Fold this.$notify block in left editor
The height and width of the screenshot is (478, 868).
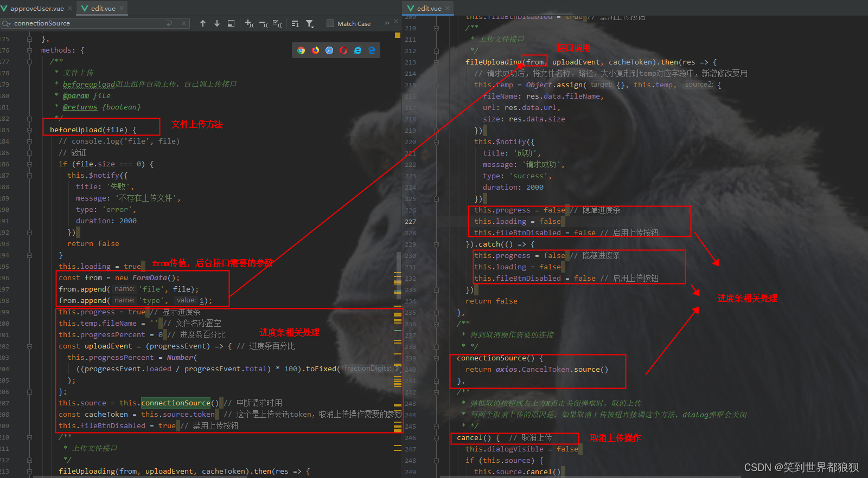(x=29, y=176)
